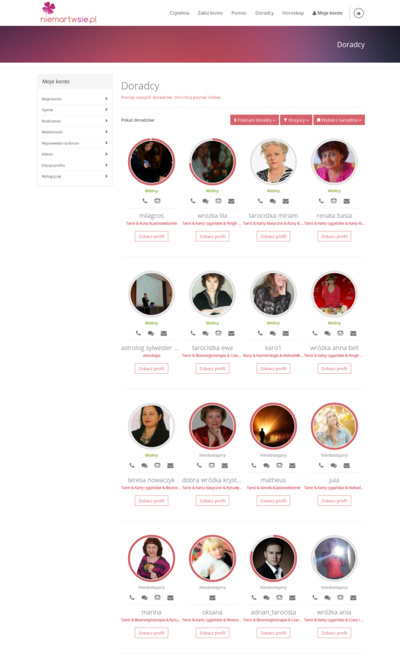
Task: Open the Wybierz narzędzia dropdown
Action: tap(339, 120)
